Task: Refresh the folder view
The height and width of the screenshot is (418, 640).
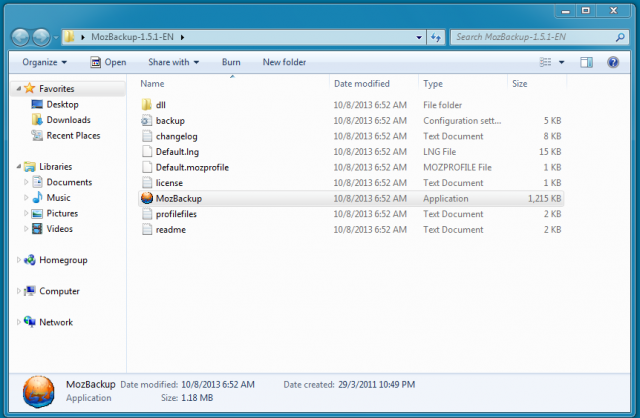Action: pyautogui.click(x=436, y=38)
